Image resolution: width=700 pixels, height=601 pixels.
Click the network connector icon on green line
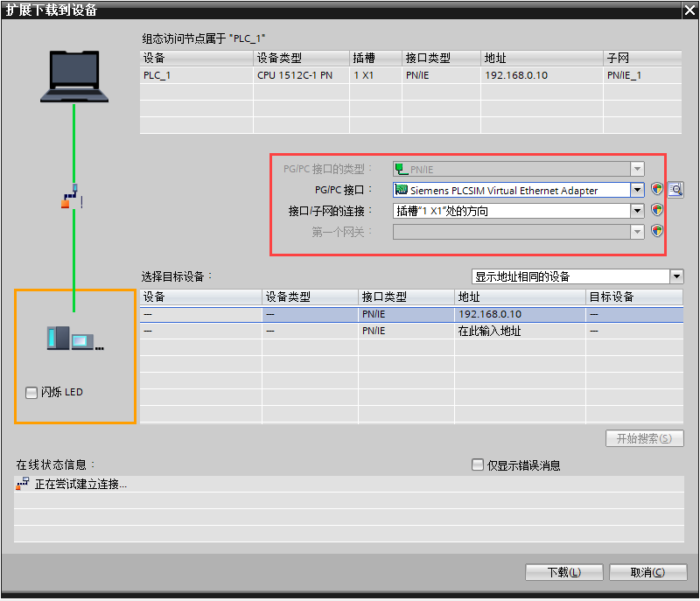(x=73, y=197)
